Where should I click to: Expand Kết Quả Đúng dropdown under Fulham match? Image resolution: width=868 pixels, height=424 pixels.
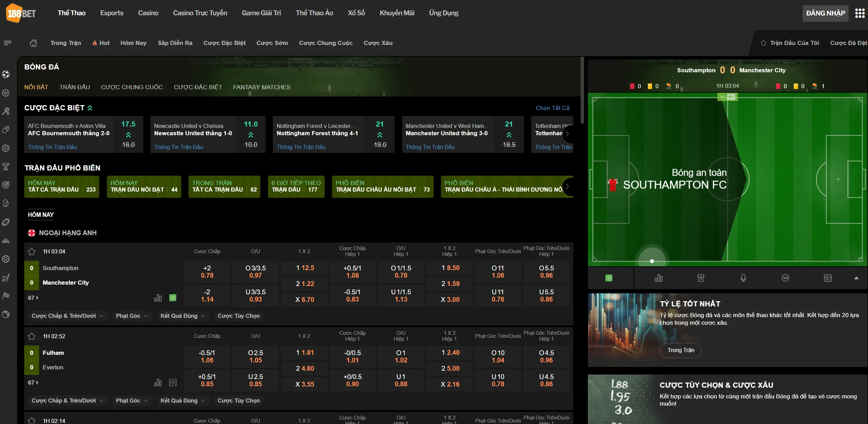point(183,400)
